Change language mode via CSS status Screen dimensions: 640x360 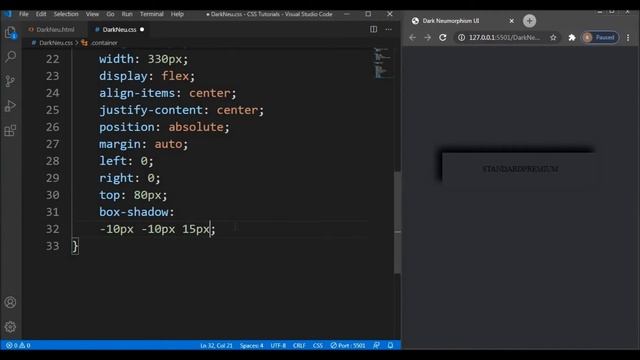click(x=318, y=345)
